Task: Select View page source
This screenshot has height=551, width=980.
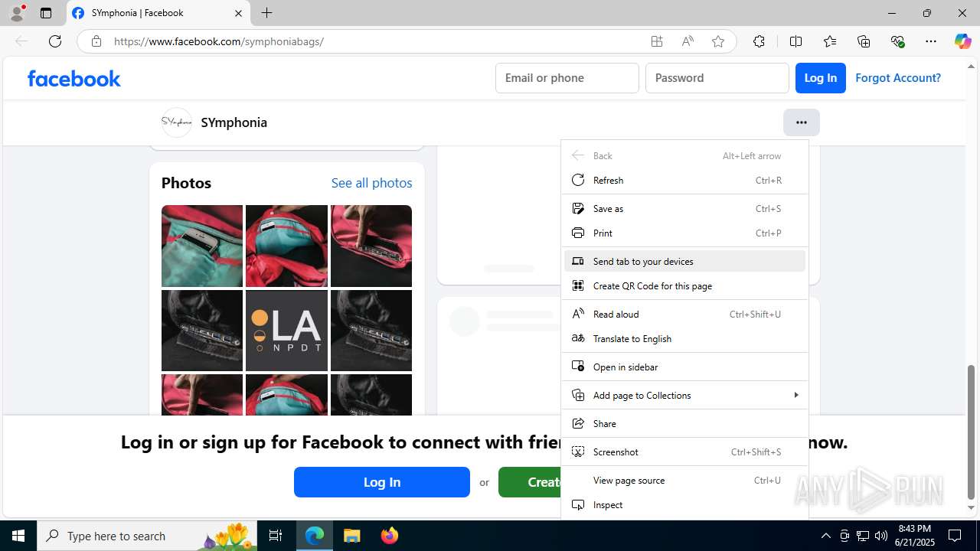Action: (684, 481)
